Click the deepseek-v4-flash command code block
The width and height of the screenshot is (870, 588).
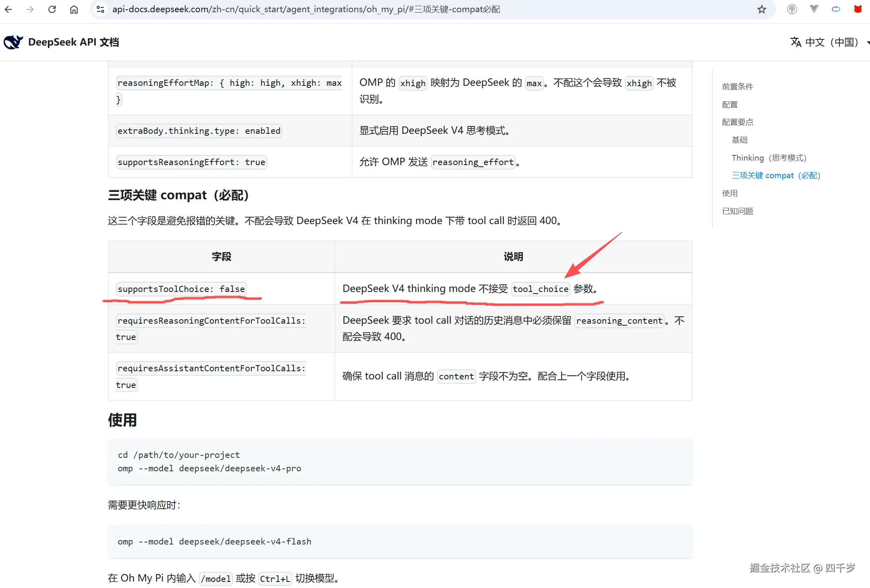400,541
